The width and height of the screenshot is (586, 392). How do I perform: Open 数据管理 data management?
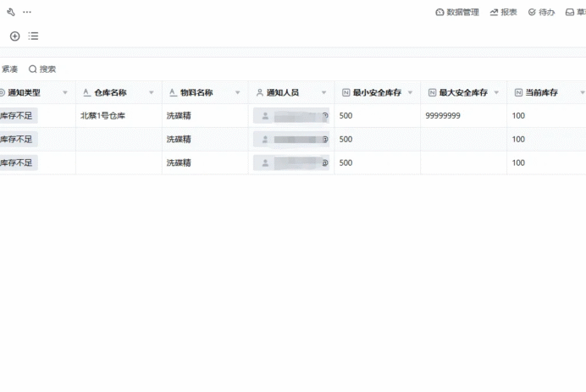pyautogui.click(x=457, y=13)
